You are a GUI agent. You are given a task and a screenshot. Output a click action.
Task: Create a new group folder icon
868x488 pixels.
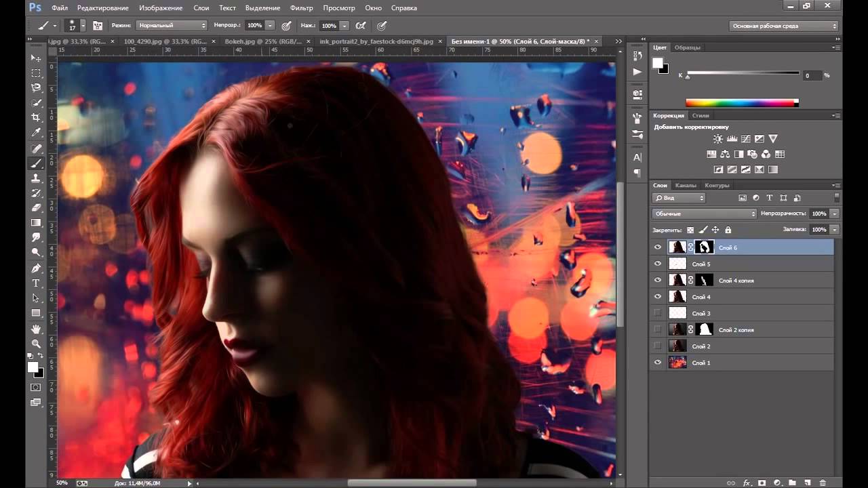pos(792,483)
